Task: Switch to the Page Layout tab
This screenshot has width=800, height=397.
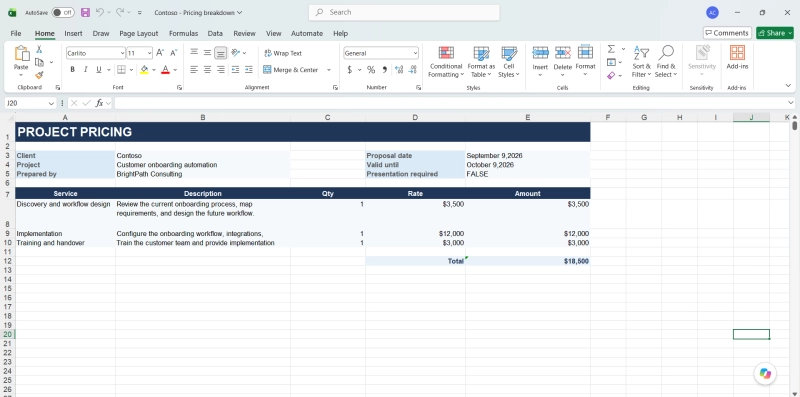Action: pyautogui.click(x=139, y=33)
